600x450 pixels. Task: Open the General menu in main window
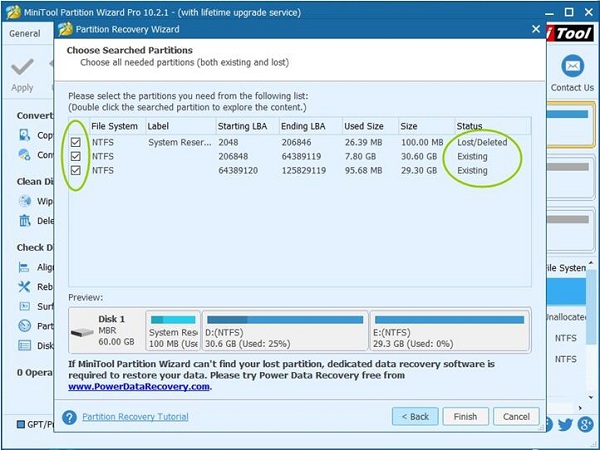coord(24,34)
